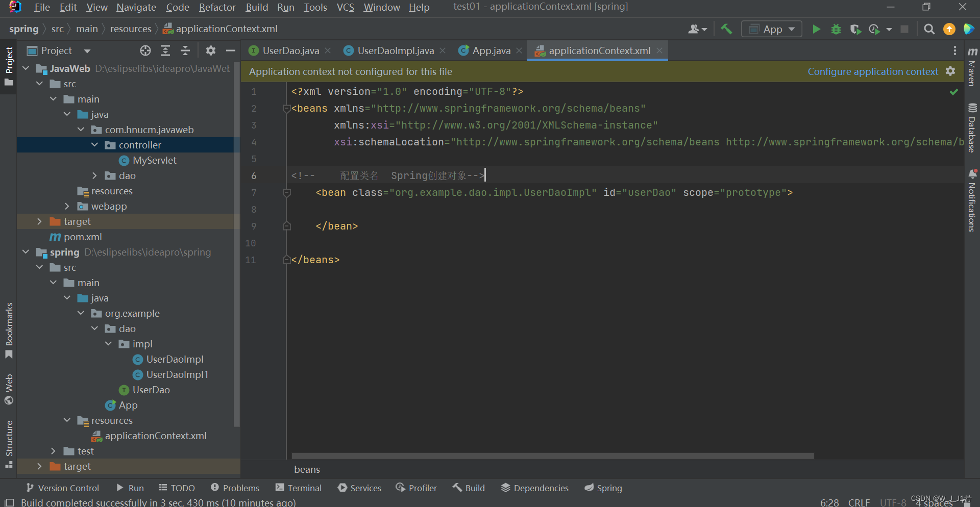Screen dimensions: 980x507
Task: Open the Spring tool window
Action: [x=603, y=488]
